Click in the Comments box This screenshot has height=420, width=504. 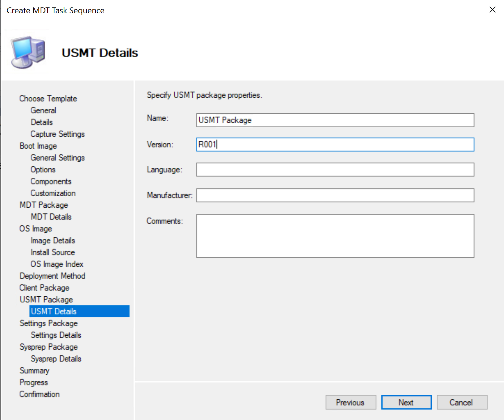(335, 235)
